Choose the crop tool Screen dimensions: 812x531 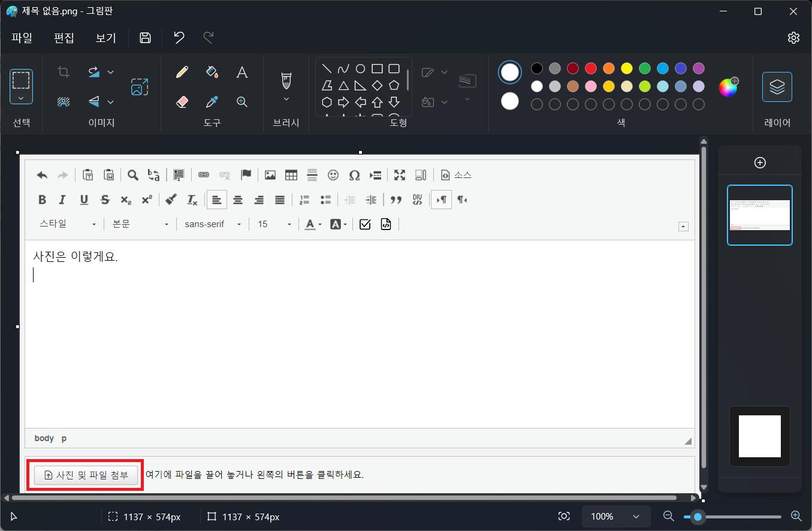click(x=64, y=73)
